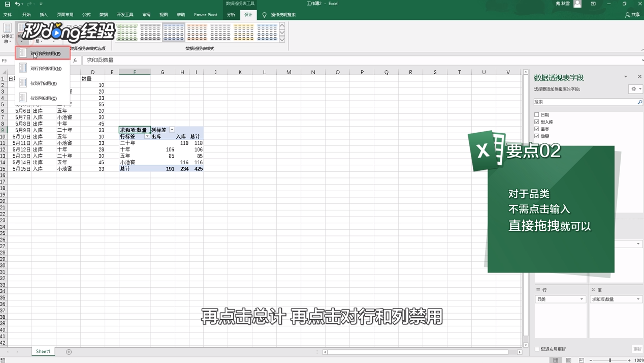
Task: Open the Power Pivot tab
Action: pos(206,15)
